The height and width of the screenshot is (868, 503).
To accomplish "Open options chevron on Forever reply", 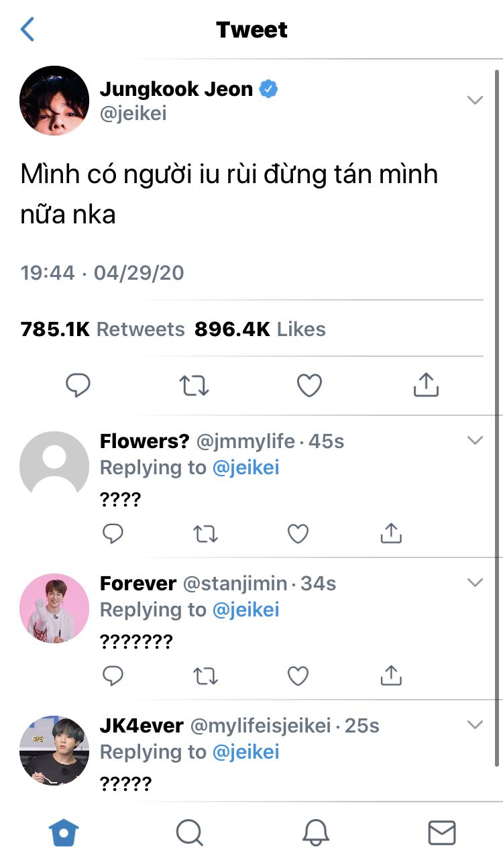I will pos(475,582).
